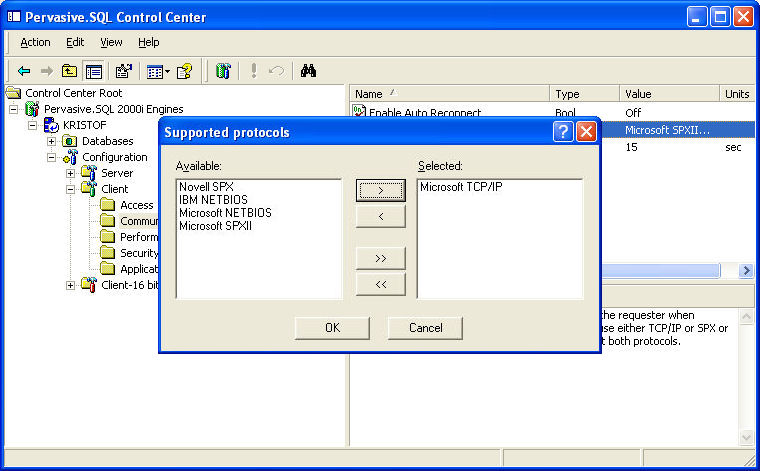
Task: Select the Application folder icon in tree
Action: [x=108, y=268]
